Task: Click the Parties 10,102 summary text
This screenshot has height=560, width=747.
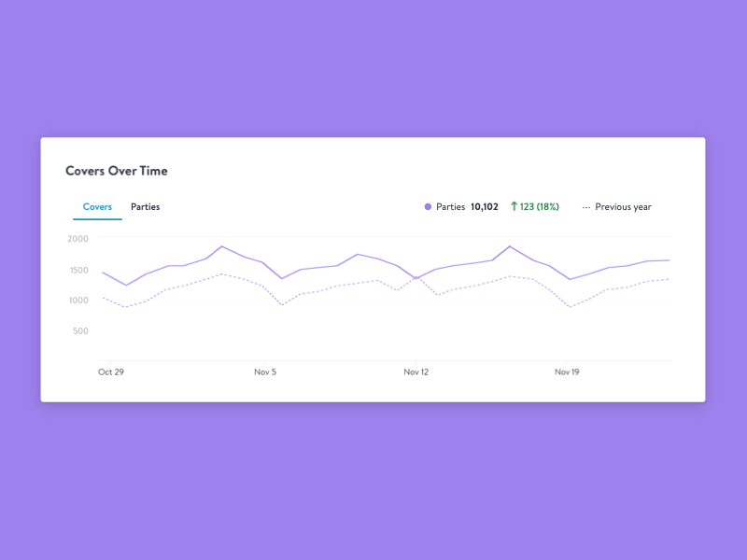Action: tap(467, 206)
